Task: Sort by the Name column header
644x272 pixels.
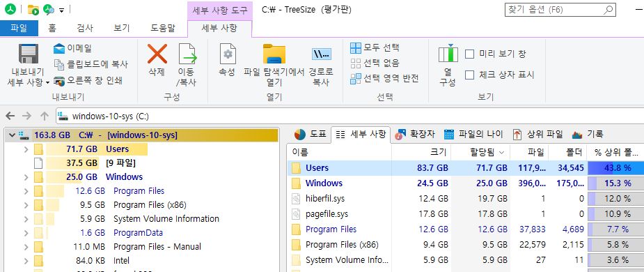Action: [339, 153]
